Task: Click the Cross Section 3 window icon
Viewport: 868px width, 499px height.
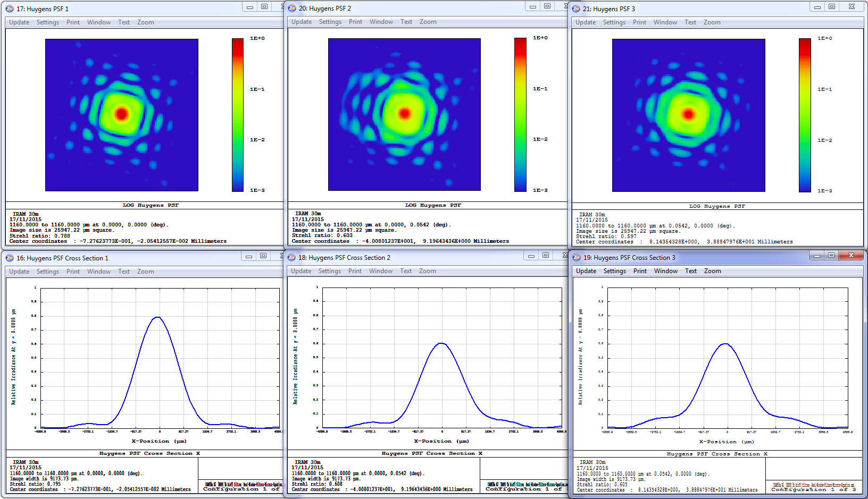Action: pos(577,258)
